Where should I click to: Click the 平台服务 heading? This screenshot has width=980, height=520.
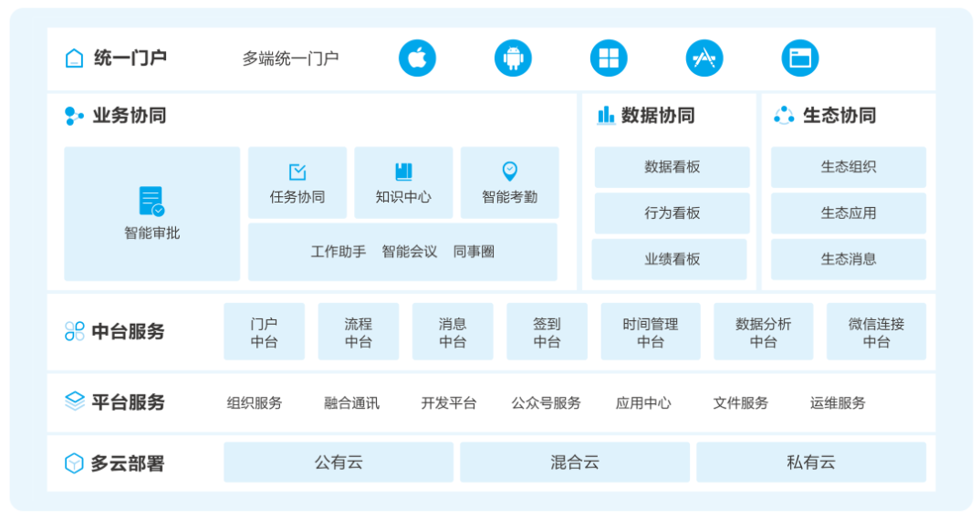coord(128,402)
